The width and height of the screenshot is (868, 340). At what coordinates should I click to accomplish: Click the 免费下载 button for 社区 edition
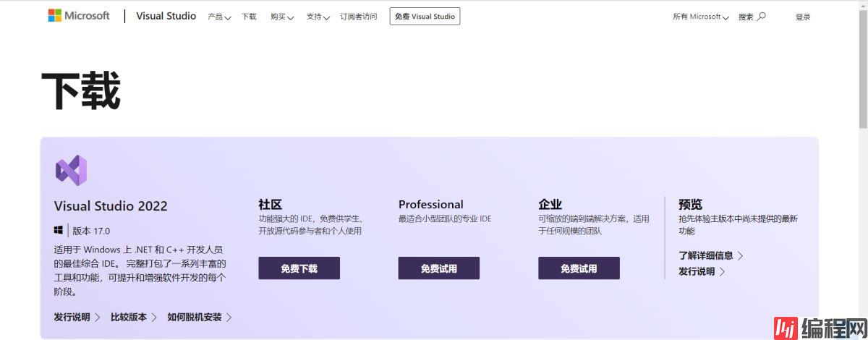[x=299, y=268]
